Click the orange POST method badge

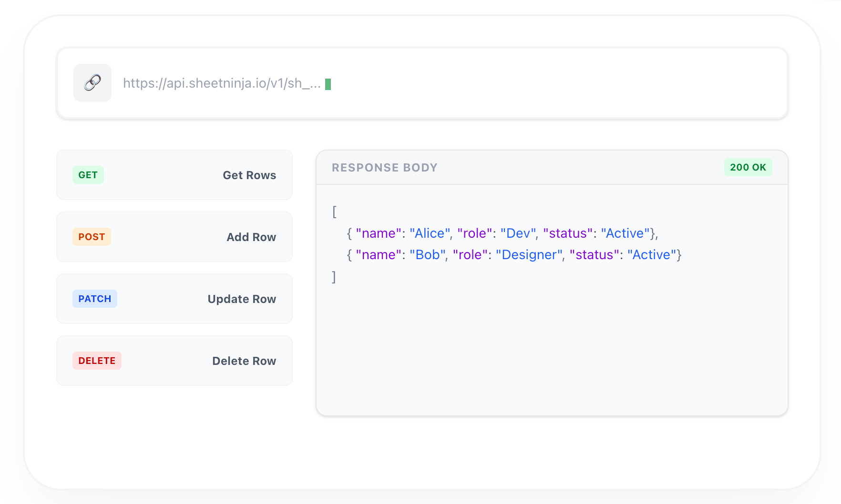pyautogui.click(x=92, y=237)
